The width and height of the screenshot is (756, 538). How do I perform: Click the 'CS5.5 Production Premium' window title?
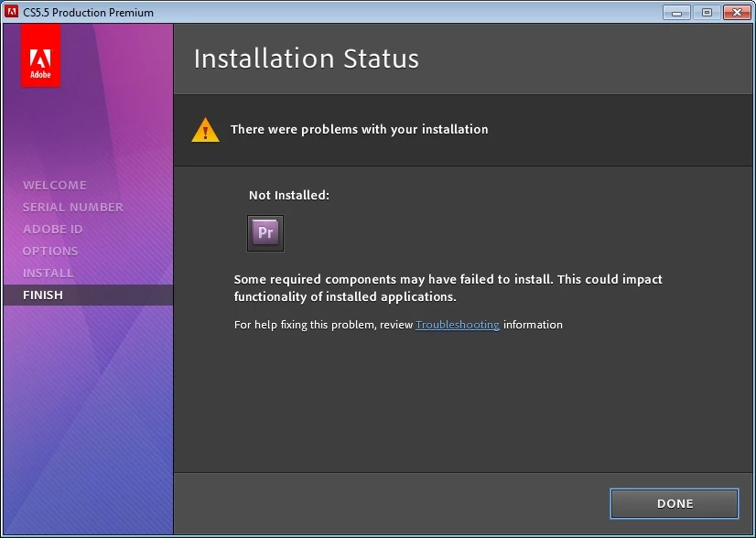point(88,13)
